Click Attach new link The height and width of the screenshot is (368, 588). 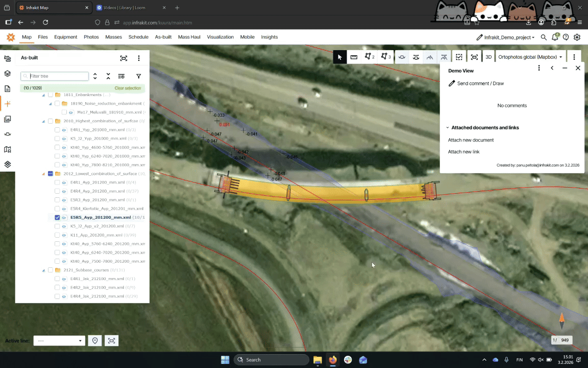(x=463, y=152)
